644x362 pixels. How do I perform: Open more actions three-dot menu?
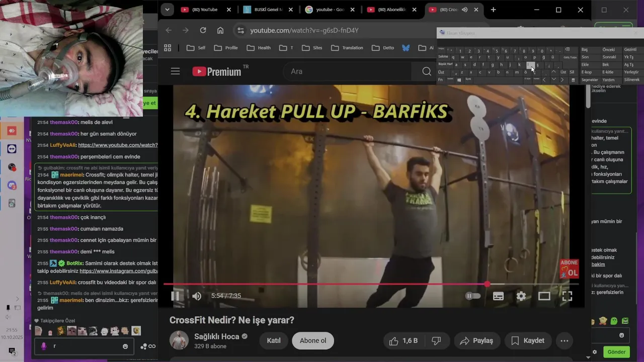(x=565, y=341)
